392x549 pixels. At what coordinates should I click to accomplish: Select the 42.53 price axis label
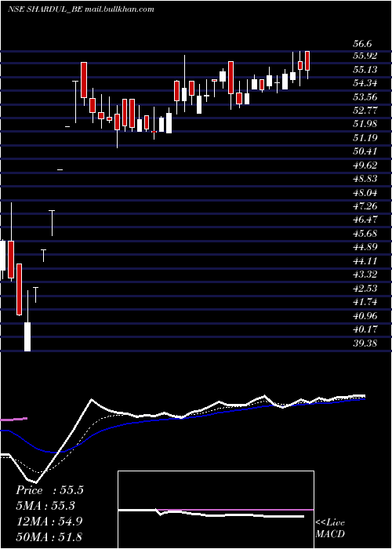(365, 288)
